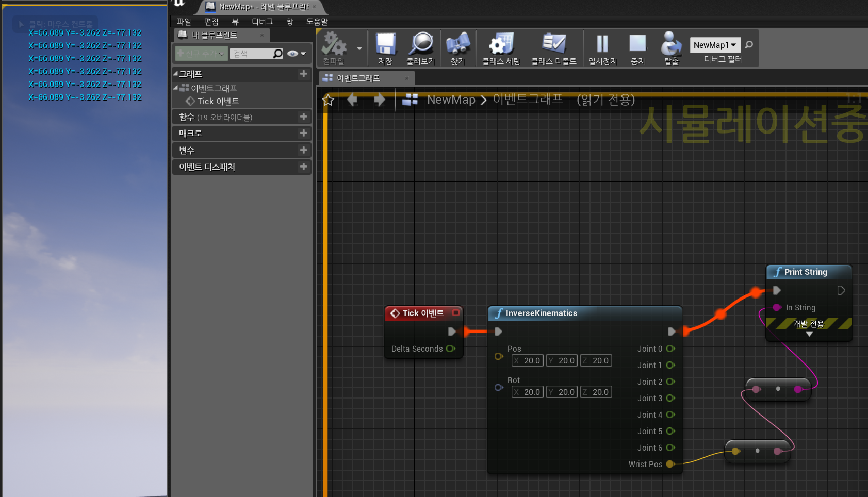
Task: Click the In String input pin
Action: (x=777, y=307)
